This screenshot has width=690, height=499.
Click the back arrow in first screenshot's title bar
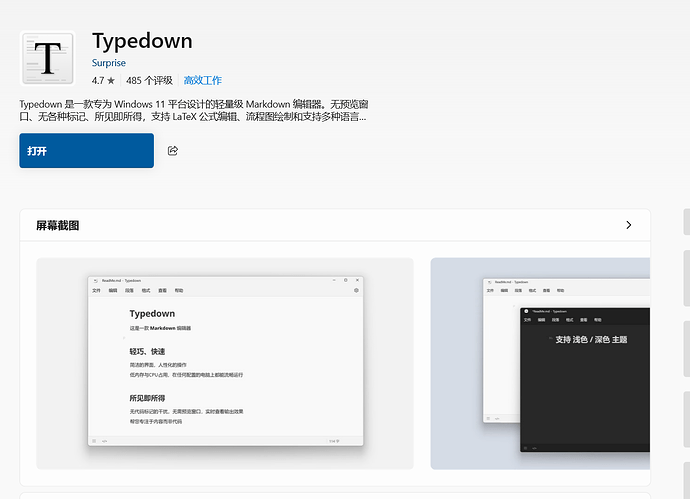95,280
